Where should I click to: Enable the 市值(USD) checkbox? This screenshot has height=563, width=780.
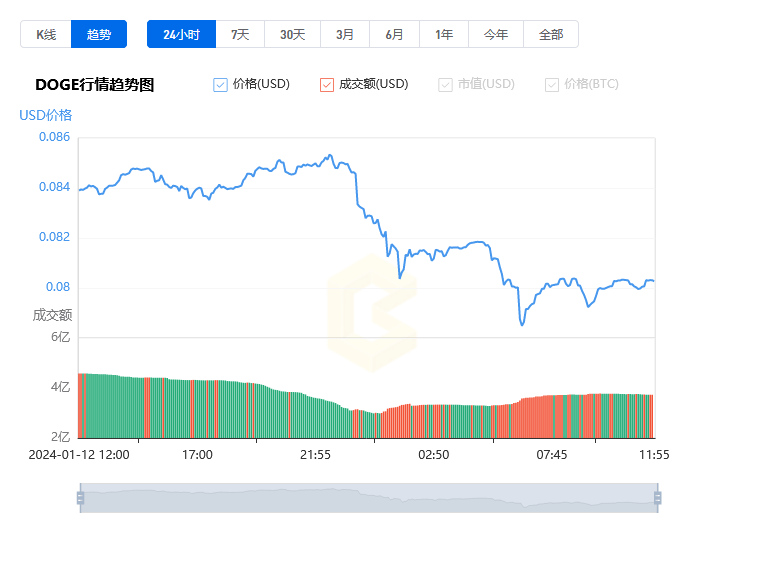tap(445, 85)
